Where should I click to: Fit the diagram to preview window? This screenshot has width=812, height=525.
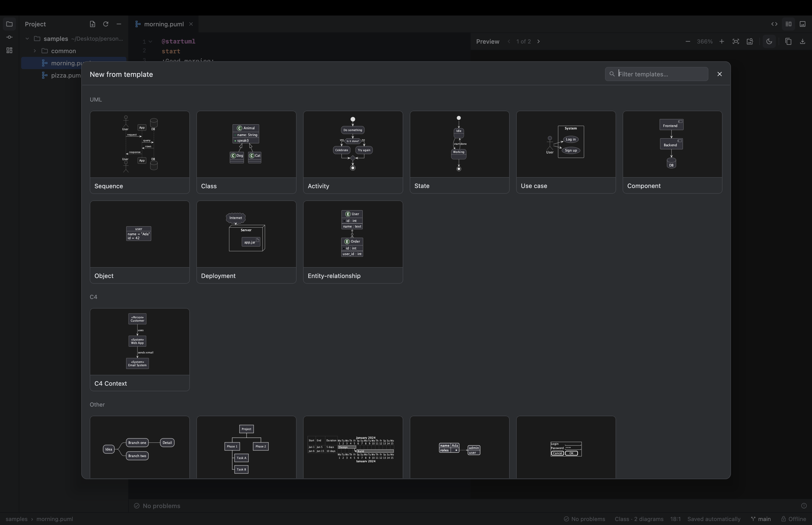(x=736, y=41)
